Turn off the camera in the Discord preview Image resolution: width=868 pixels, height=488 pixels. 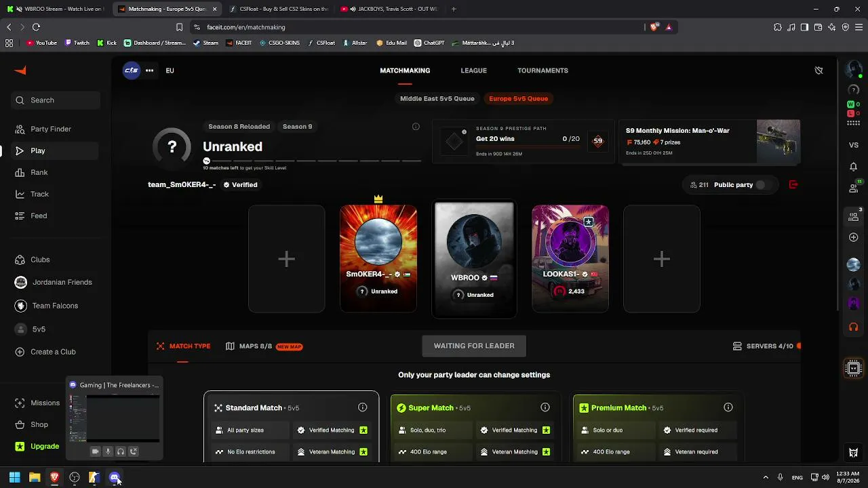[95, 451]
